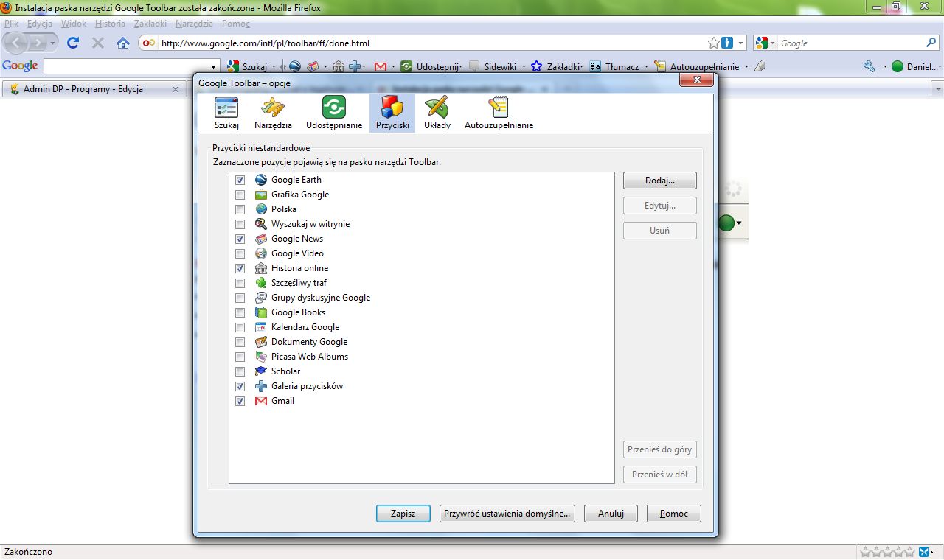Bookmark page with the star icon in URL bar

point(714,43)
